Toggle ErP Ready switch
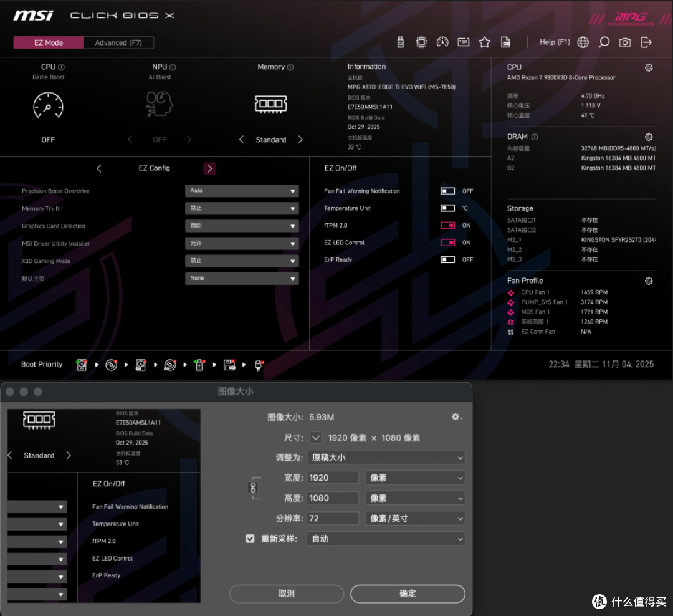 point(447,260)
